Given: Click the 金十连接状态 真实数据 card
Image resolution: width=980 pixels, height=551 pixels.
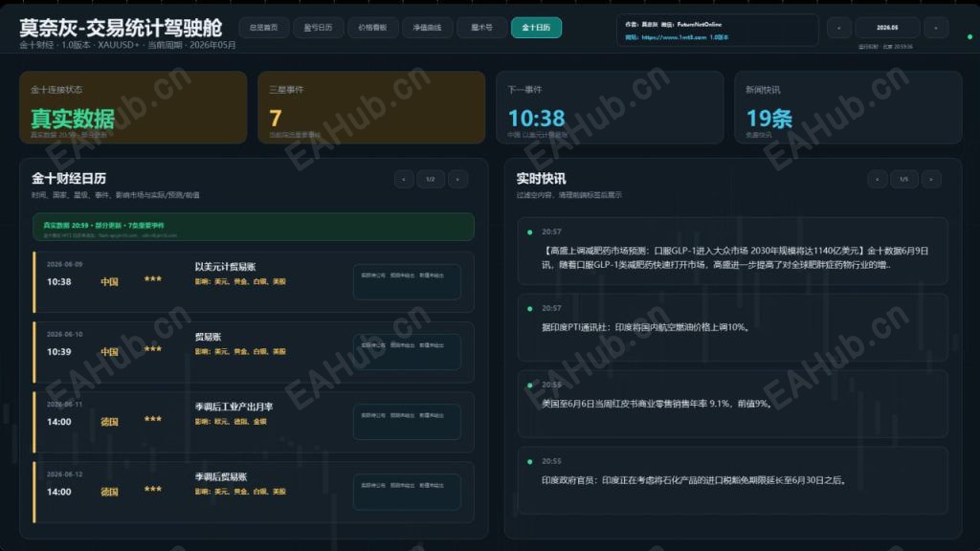Looking at the screenshot, I should [x=133, y=107].
